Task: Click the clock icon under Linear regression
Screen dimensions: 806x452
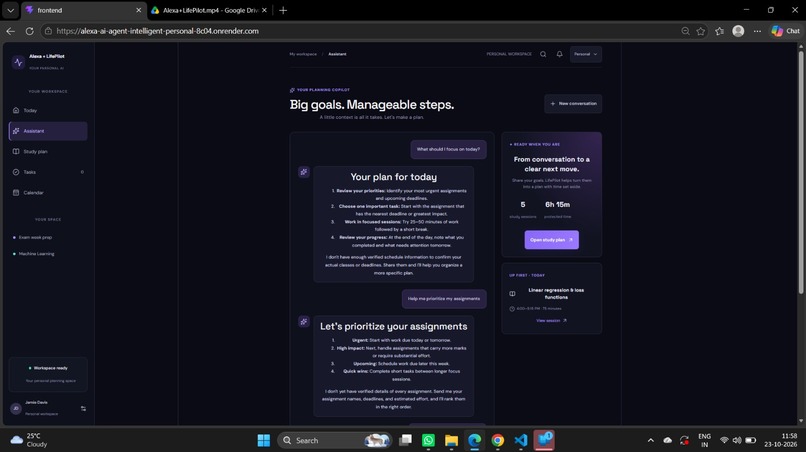Action: tap(512, 309)
